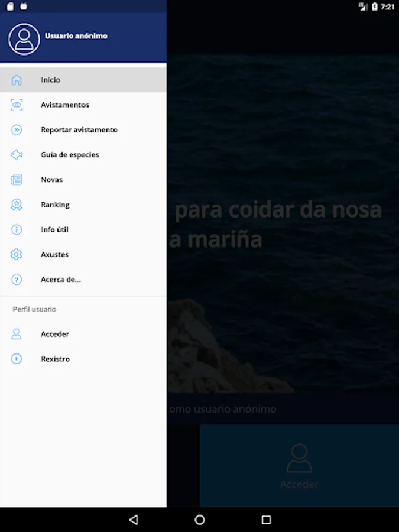Tap the Android back navigation button
Viewport: 399px width, 532px height.
(134, 520)
